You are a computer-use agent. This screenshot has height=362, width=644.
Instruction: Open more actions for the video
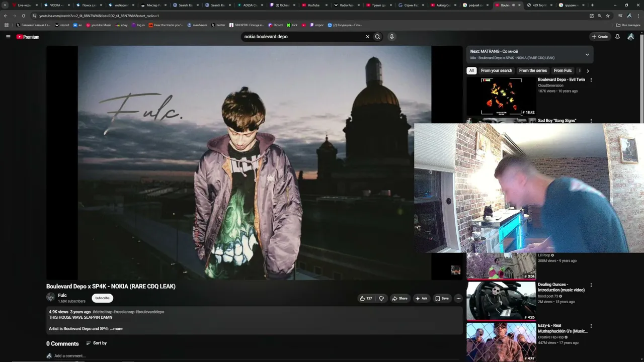pyautogui.click(x=458, y=298)
